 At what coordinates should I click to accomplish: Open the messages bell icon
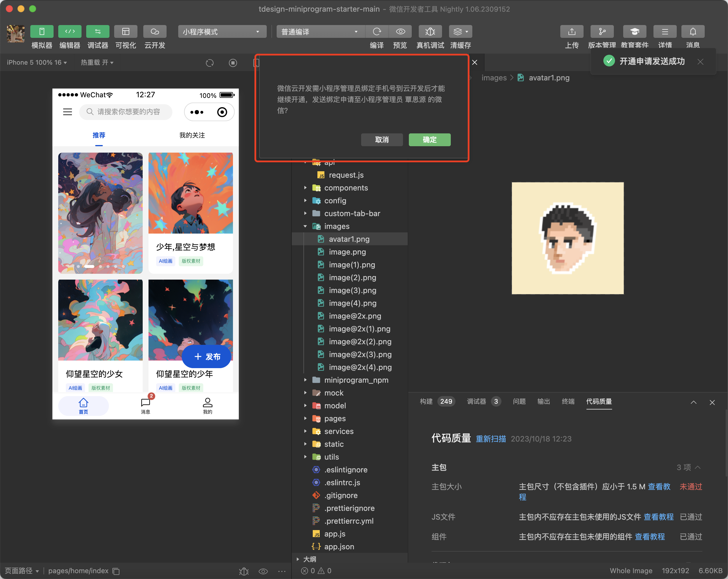tap(692, 32)
